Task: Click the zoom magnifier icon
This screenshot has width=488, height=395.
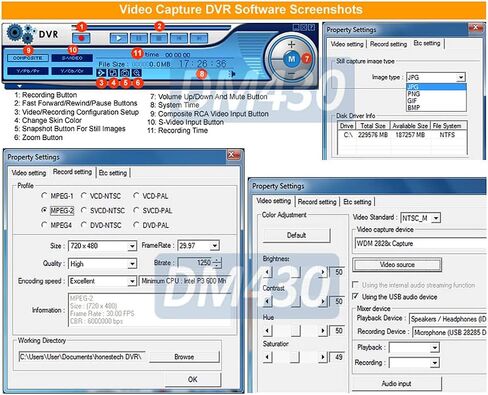Action: 137,73
